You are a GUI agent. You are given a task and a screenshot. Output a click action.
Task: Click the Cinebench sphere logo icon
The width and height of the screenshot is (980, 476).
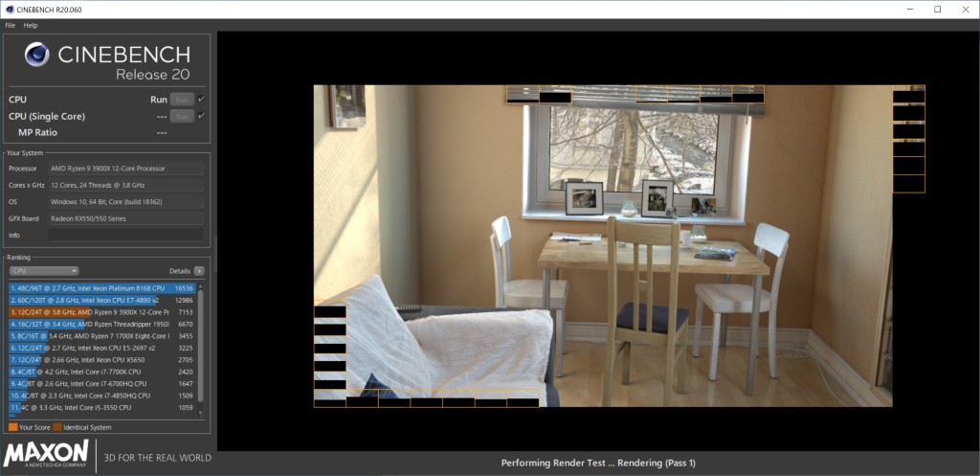click(37, 55)
